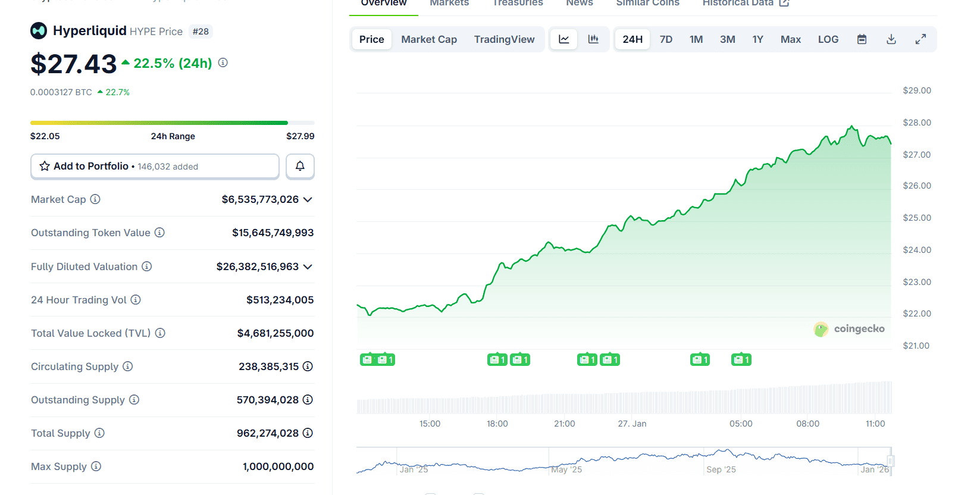Viewport: 980px width, 495px height.
Task: Switch to the line chart view icon
Action: (x=563, y=39)
